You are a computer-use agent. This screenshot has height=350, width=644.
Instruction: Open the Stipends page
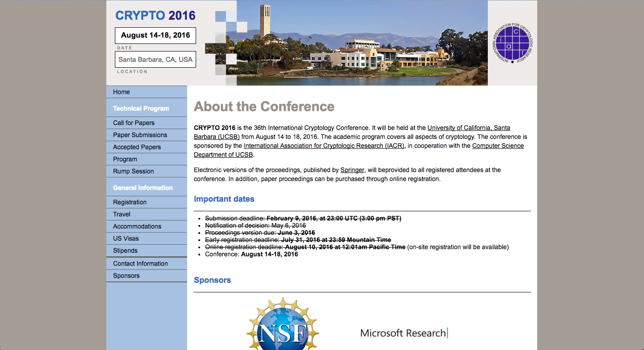(x=147, y=251)
